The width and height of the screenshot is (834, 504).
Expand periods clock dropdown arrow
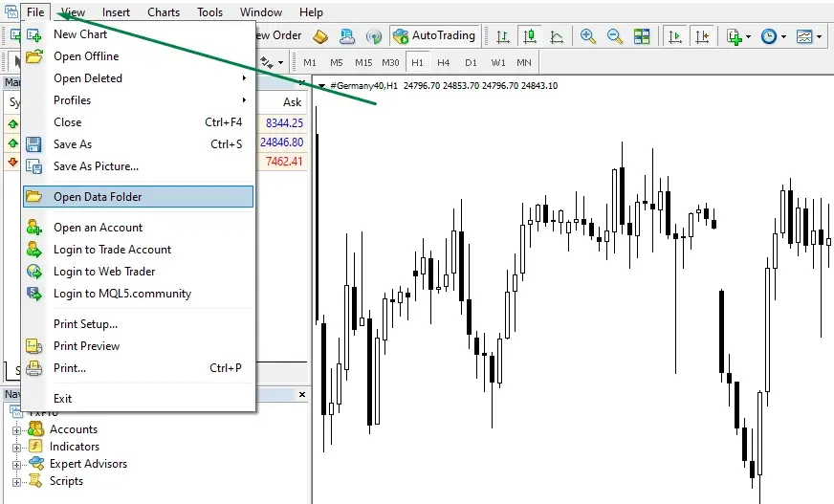coord(783,36)
